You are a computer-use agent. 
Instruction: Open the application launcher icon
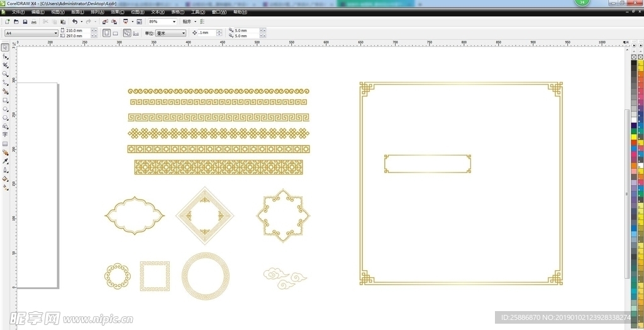(126, 21)
